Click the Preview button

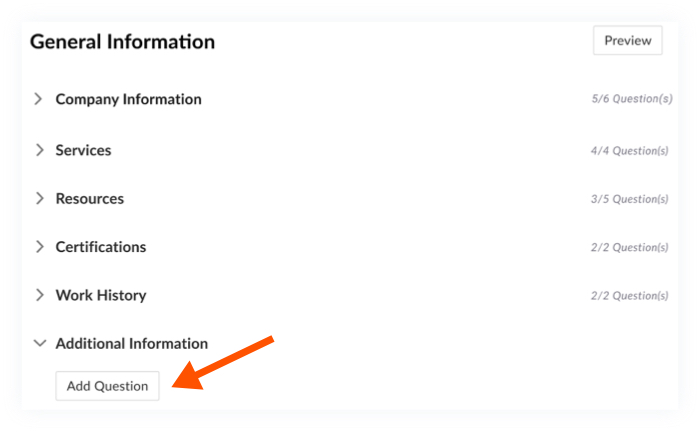tap(627, 41)
